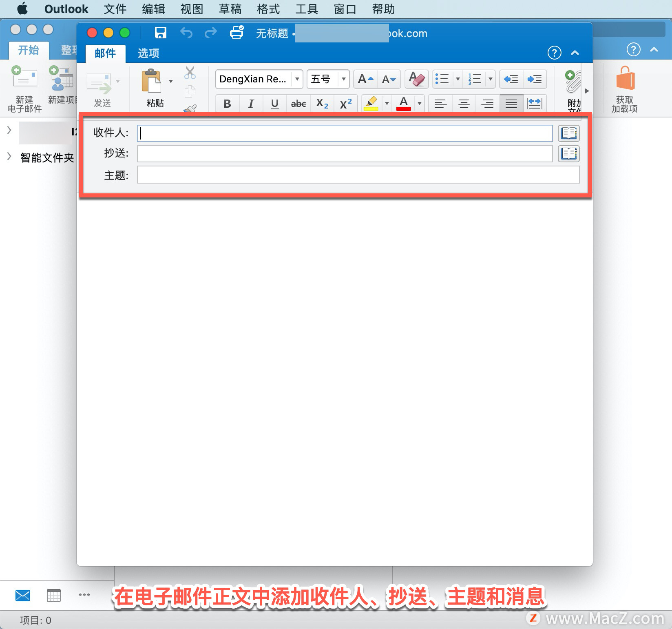Click the Print icon in title bar
672x629 pixels.
pyautogui.click(x=237, y=32)
